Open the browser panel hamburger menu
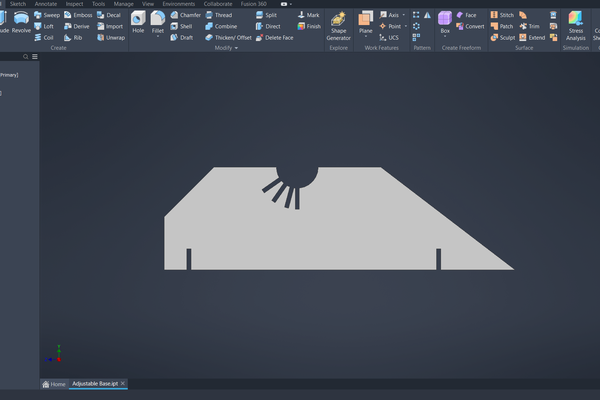The width and height of the screenshot is (600, 400). click(x=35, y=57)
